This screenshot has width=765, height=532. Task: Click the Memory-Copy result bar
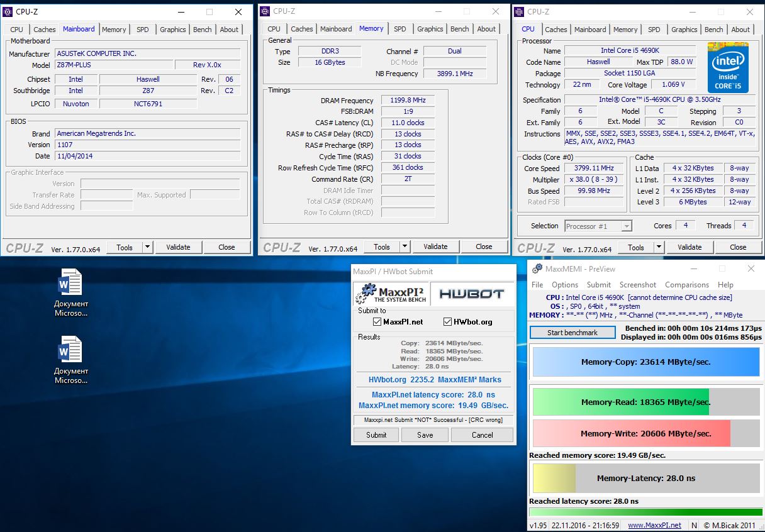646,362
